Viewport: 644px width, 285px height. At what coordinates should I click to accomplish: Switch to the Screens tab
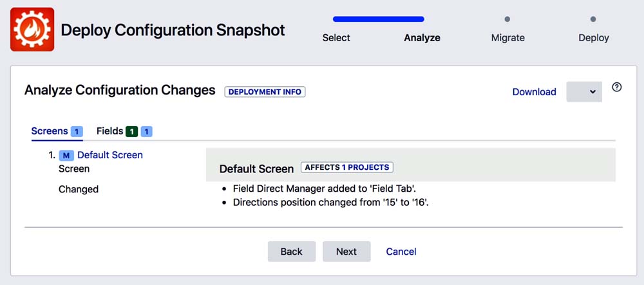click(50, 131)
